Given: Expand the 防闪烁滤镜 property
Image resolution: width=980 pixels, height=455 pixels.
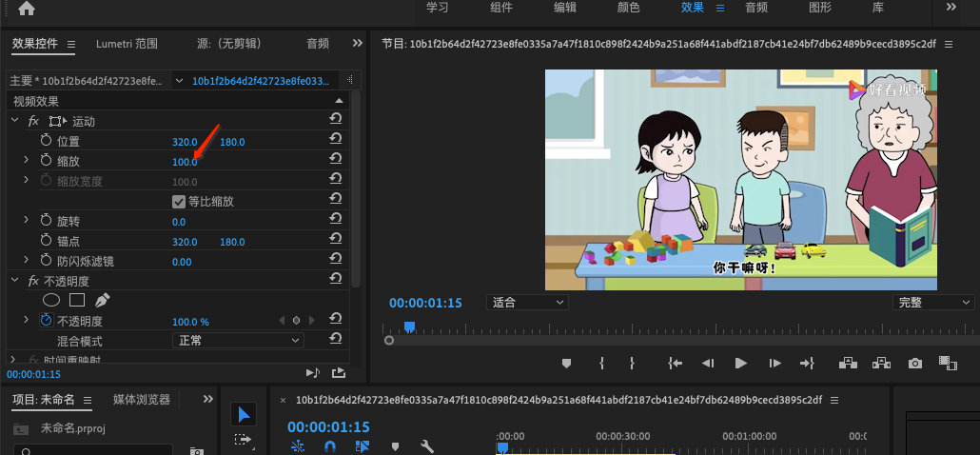Looking at the screenshot, I should point(27,259).
